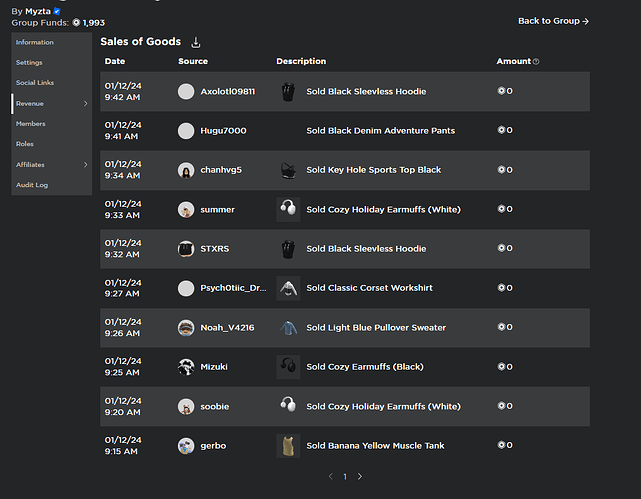
Task: Click the verified badge next to Myzta
Action: coord(57,11)
